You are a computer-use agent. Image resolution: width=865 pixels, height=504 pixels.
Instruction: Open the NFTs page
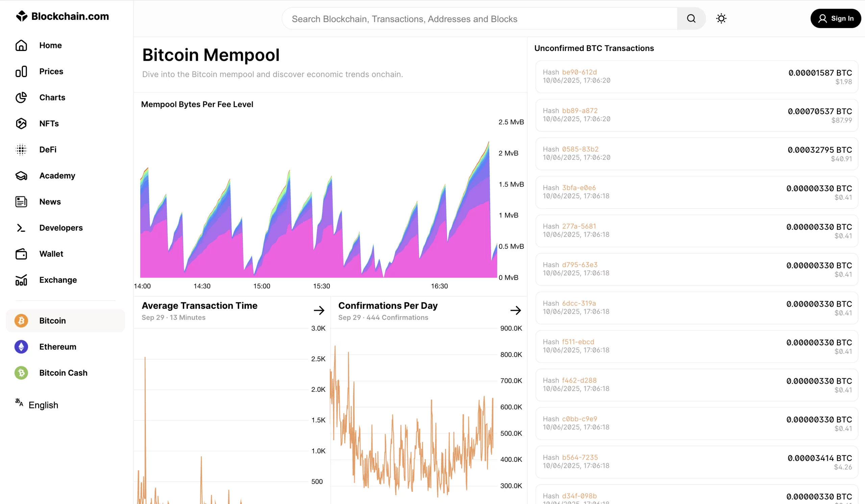(x=49, y=124)
